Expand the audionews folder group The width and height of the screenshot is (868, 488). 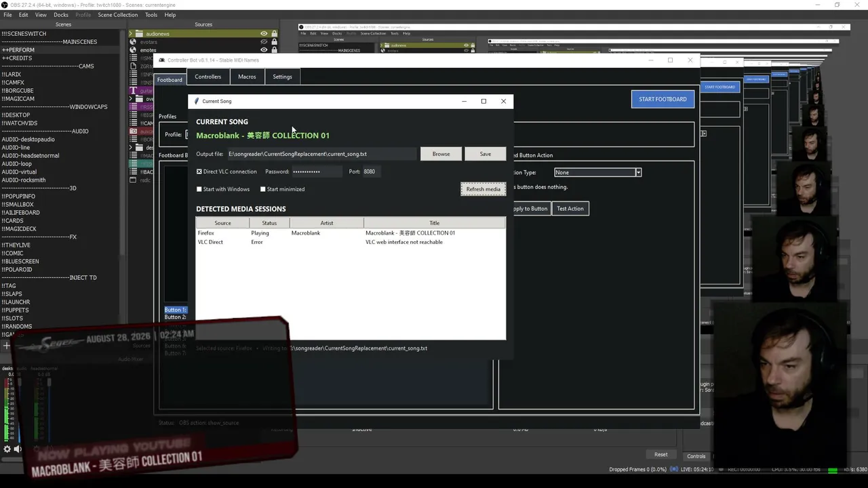coord(132,33)
